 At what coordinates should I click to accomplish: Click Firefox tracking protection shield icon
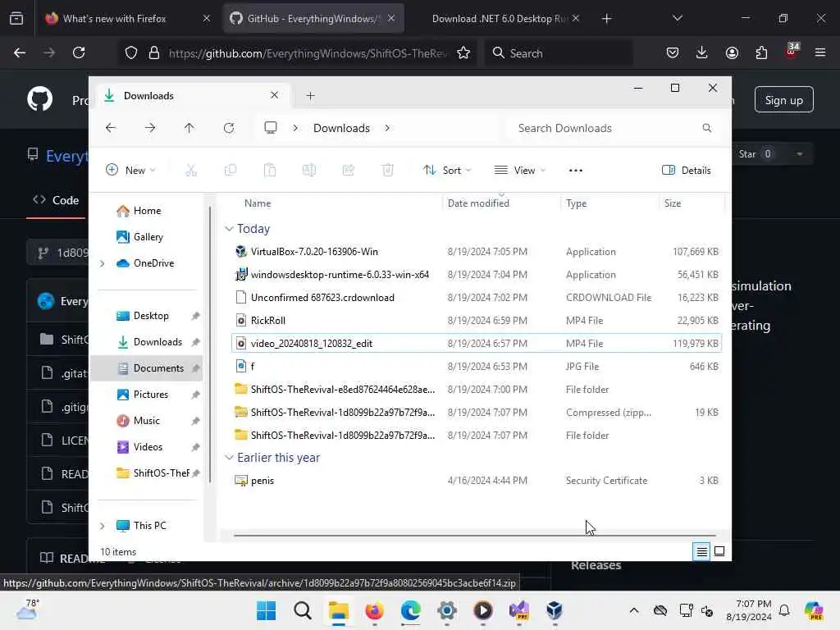(131, 52)
